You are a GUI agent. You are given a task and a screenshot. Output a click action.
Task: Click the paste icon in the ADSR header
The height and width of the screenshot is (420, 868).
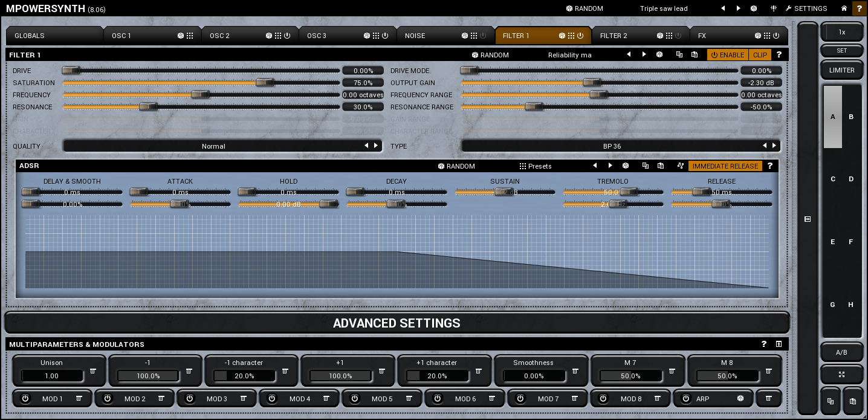[661, 166]
